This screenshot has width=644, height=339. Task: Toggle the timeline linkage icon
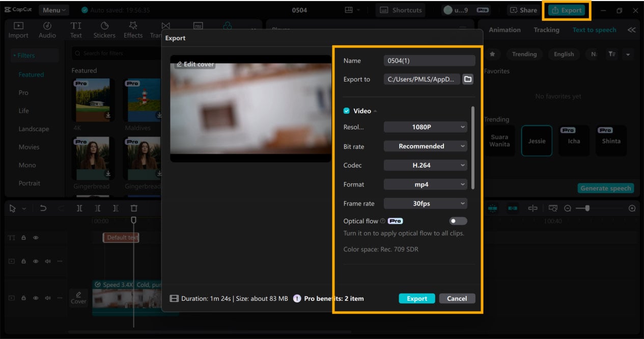513,208
